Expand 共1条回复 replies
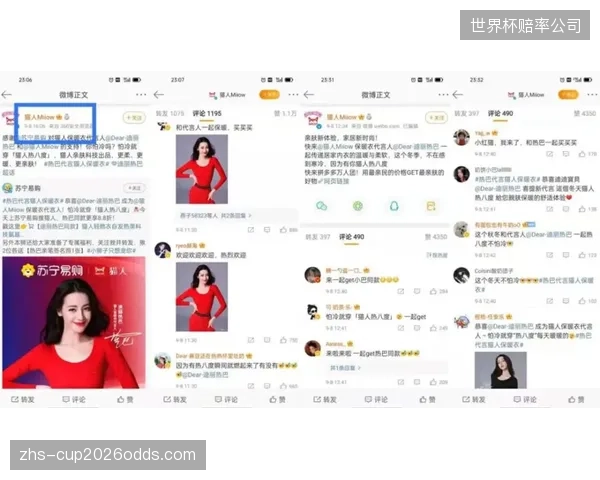Viewport: 600px width, 480px height. point(345,368)
